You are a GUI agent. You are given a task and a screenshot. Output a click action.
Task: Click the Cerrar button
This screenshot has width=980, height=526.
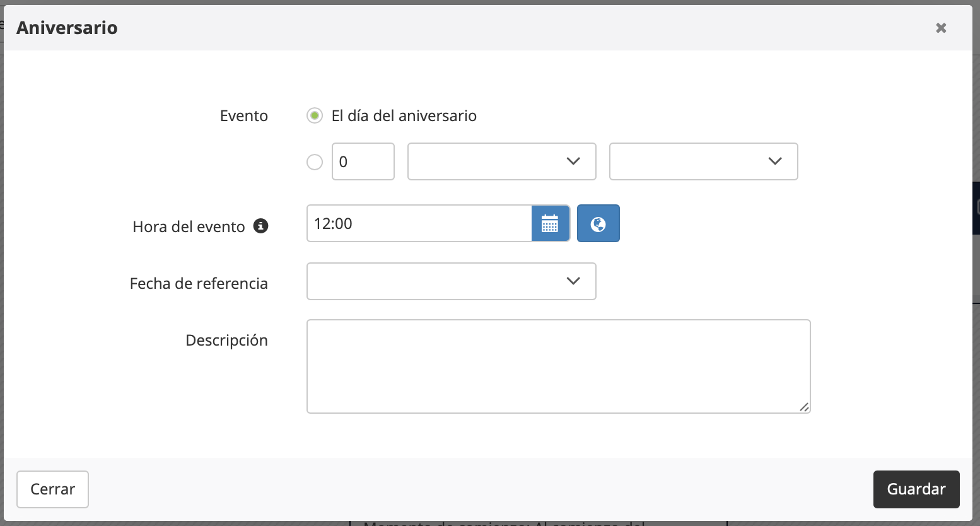point(52,489)
